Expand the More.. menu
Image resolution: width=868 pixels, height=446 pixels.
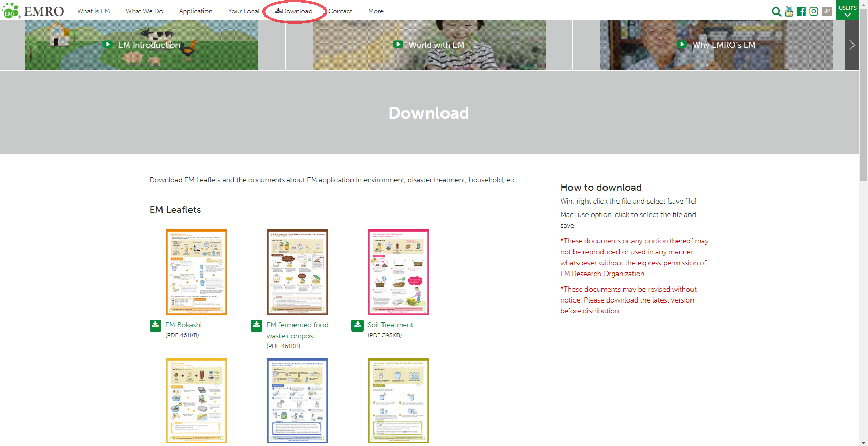(377, 11)
